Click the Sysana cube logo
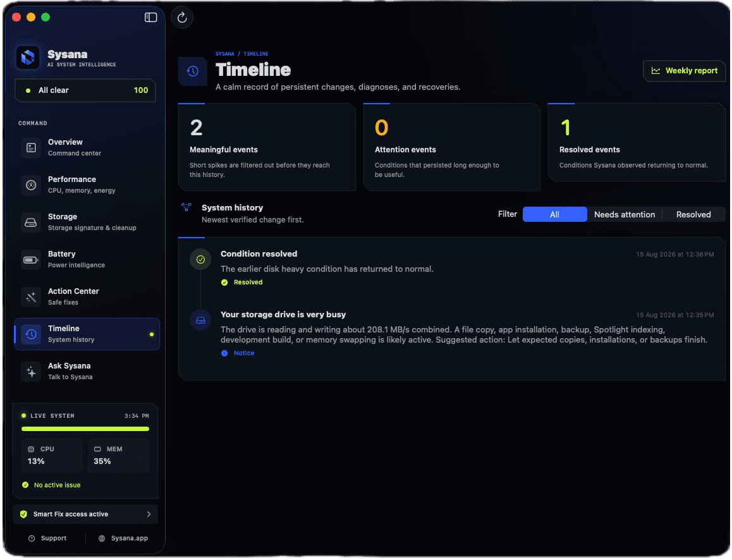The height and width of the screenshot is (560, 732). pyautogui.click(x=28, y=58)
